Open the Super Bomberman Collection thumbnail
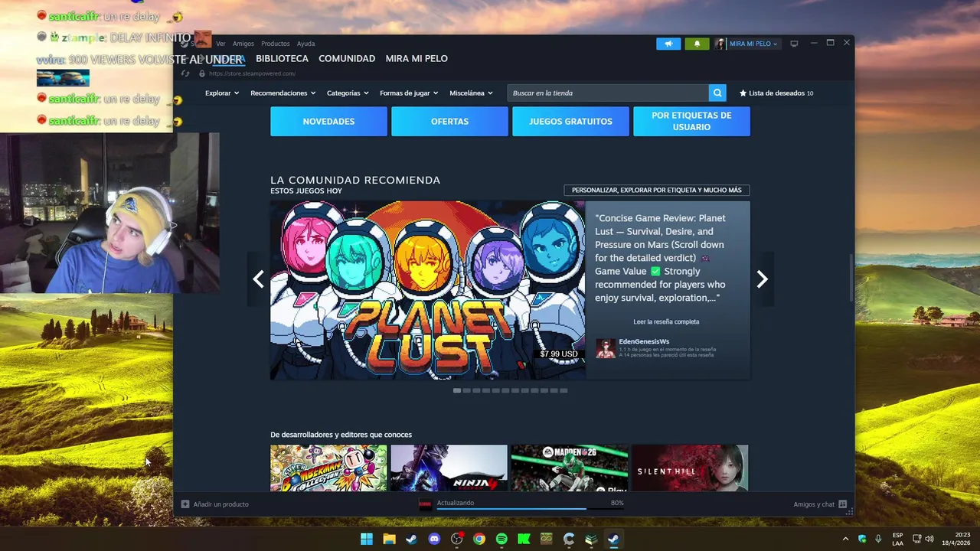 (x=328, y=468)
